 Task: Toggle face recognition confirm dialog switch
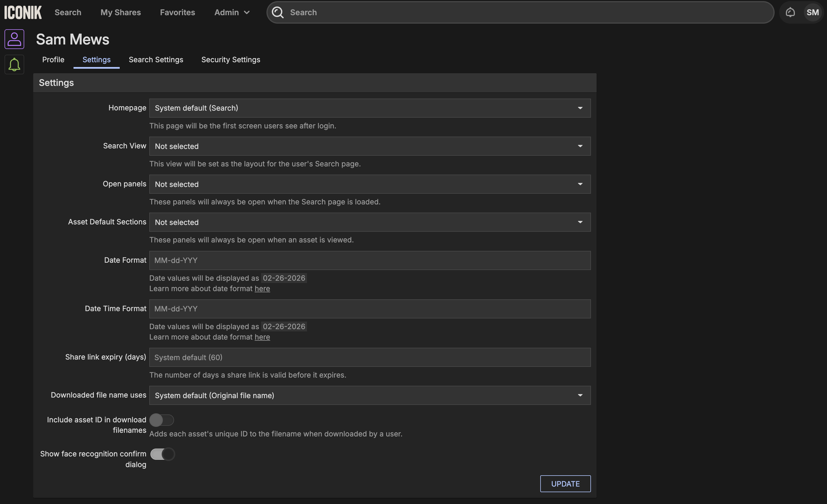pyautogui.click(x=163, y=454)
